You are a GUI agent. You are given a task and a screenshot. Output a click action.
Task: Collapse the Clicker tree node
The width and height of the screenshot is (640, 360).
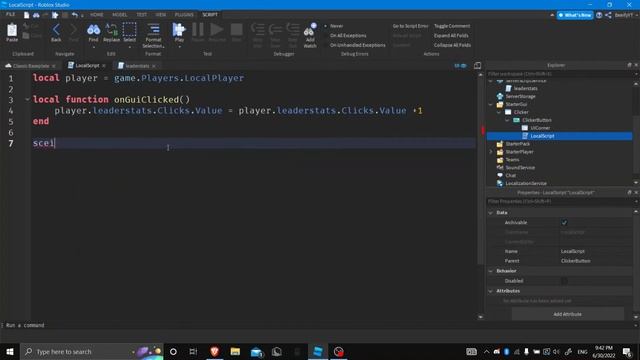tap(499, 112)
